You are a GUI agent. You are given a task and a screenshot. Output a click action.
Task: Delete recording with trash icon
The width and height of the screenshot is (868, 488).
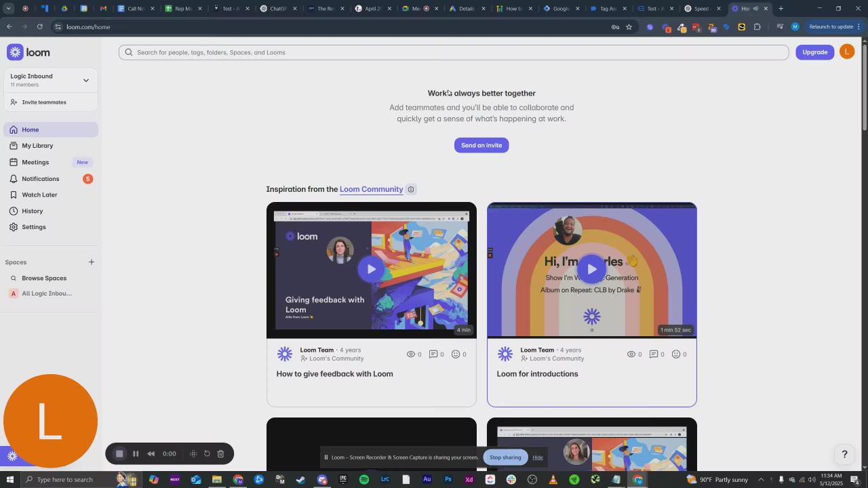pos(220,454)
